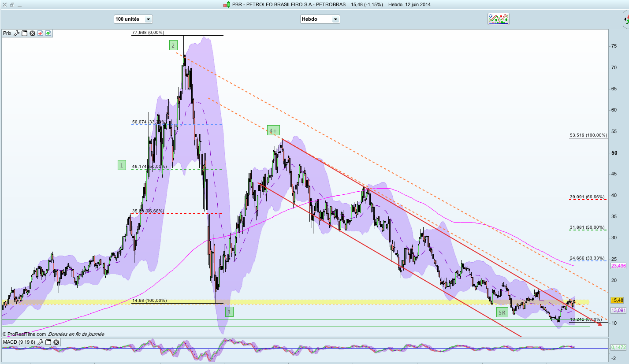This screenshot has width=629, height=364.
Task: Remove the Prix panel with its X icon
Action: [x=32, y=33]
